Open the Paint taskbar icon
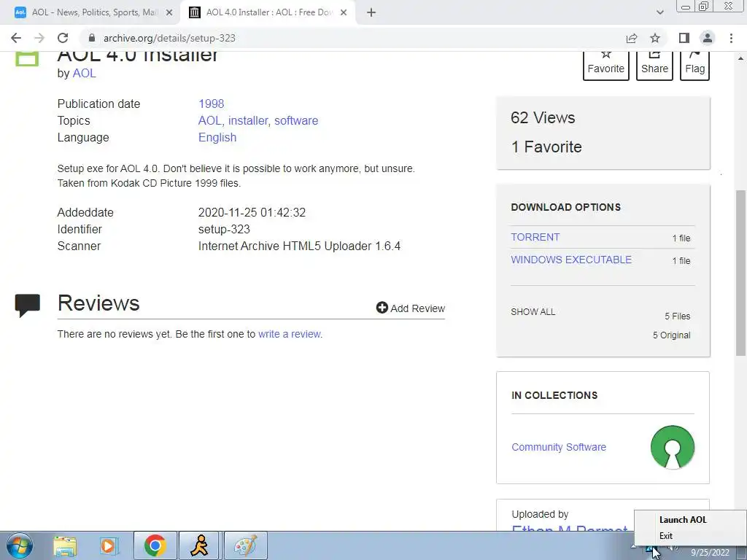 tap(246, 545)
